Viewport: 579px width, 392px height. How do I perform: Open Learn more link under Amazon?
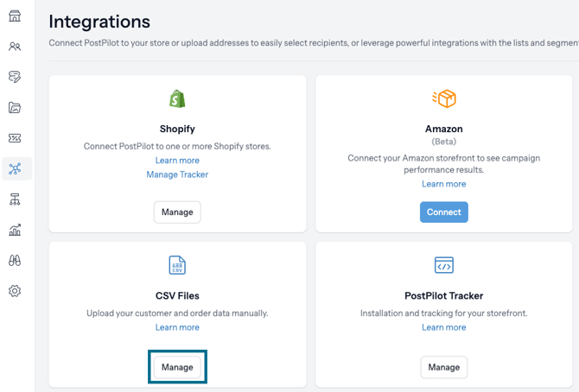coord(444,184)
